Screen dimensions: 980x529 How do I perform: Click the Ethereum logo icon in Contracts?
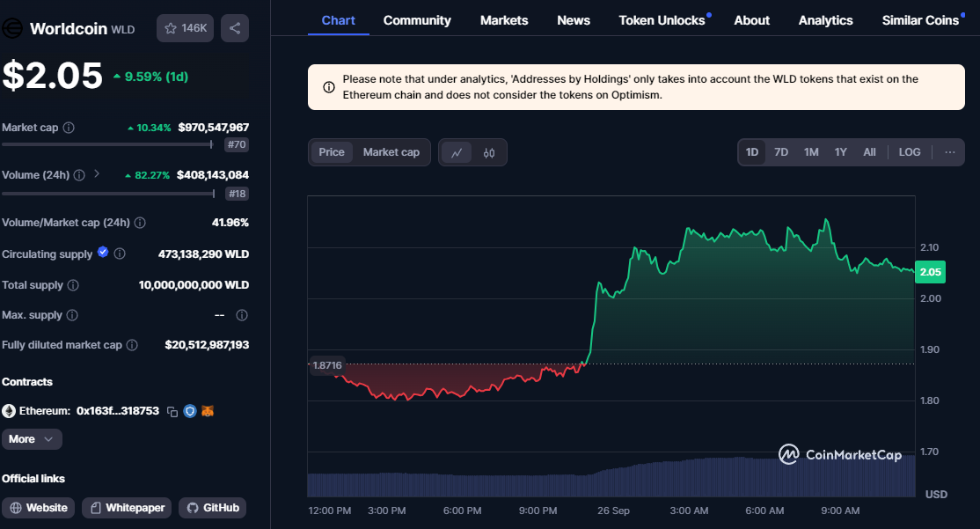click(x=9, y=411)
